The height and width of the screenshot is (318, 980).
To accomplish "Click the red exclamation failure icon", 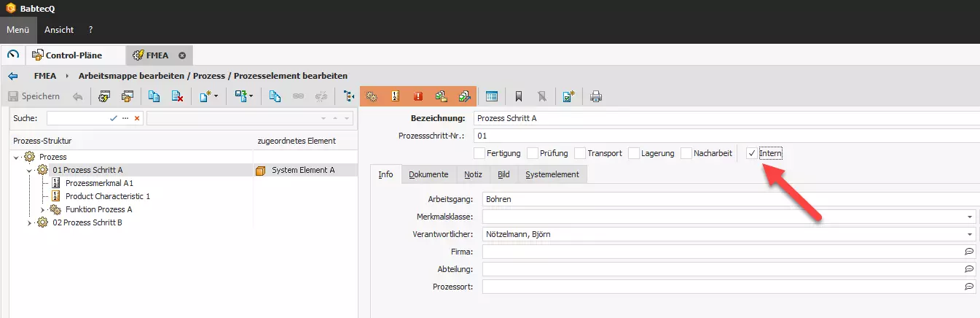I will (x=418, y=96).
